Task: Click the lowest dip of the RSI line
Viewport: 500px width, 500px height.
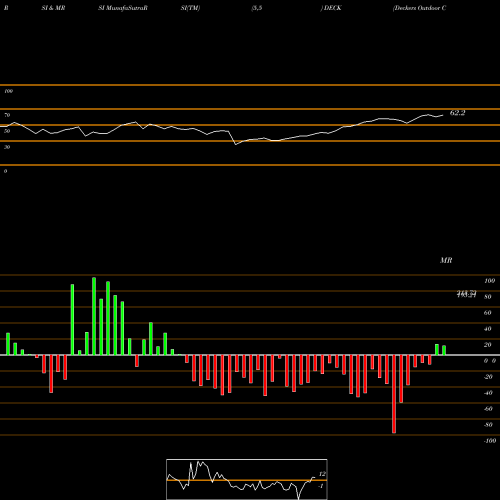Action: point(236,144)
